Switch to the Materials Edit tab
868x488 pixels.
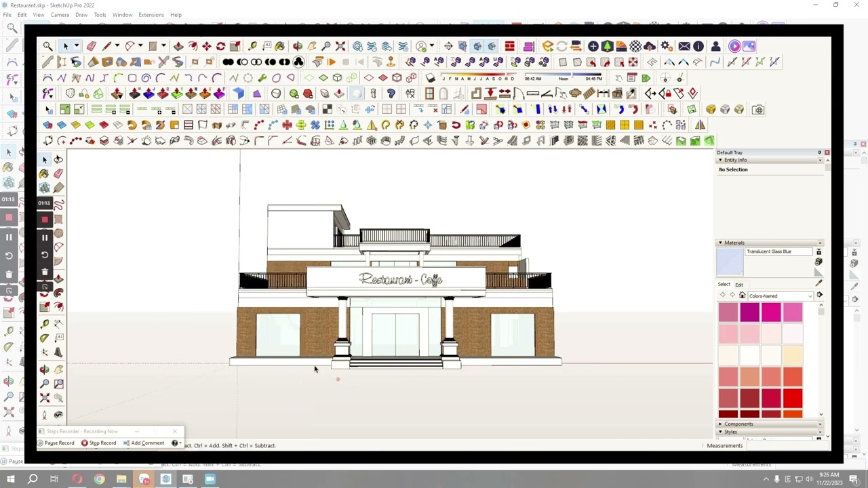pyautogui.click(x=739, y=285)
